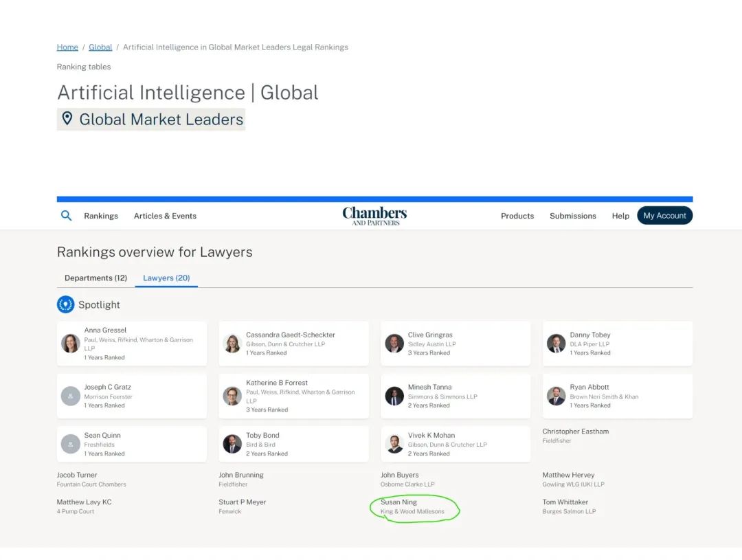Open the Rankings menu
Image resolution: width=742 pixels, height=560 pixels.
pyautogui.click(x=101, y=216)
